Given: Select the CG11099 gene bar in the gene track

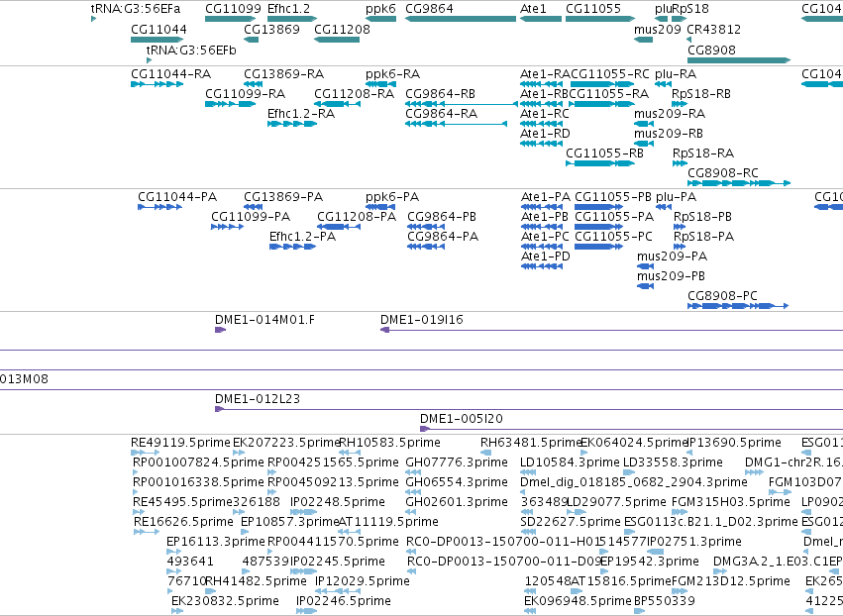Looking at the screenshot, I should (230, 19).
